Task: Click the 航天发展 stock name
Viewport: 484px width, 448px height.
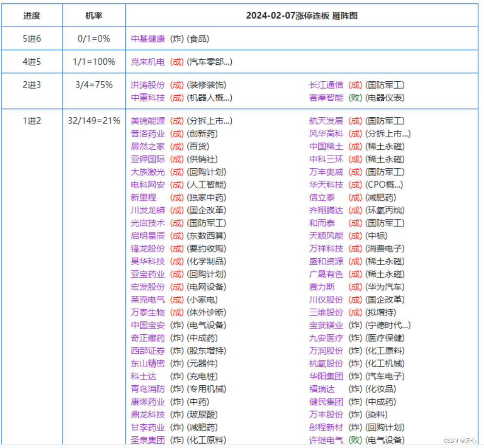Action: click(x=326, y=121)
